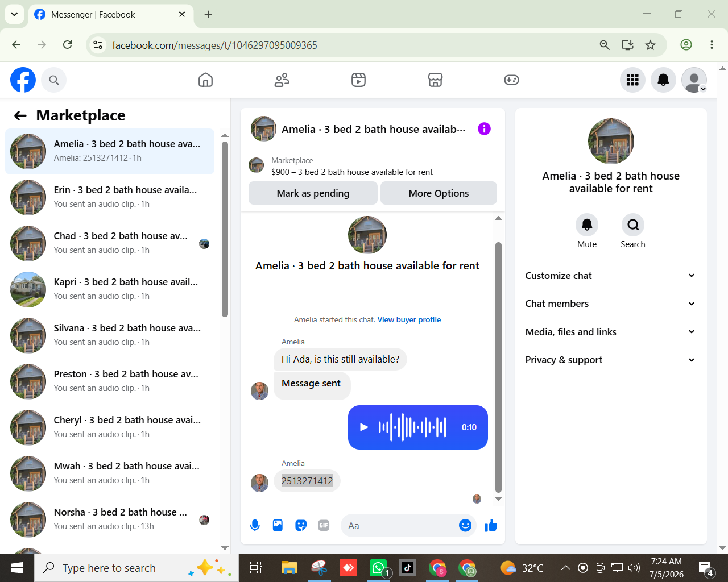Open the Mwah conversation
This screenshot has width=728, height=582.
coord(110,473)
